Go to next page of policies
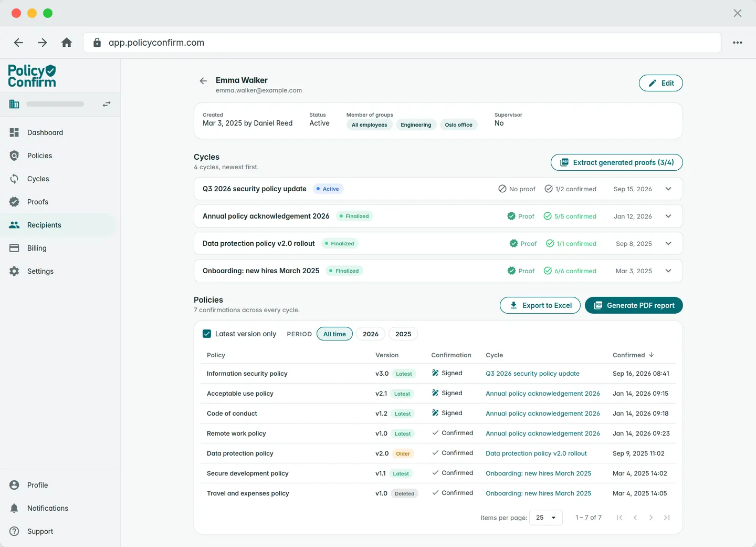Screen dimensions: 756x547 (651, 518)
